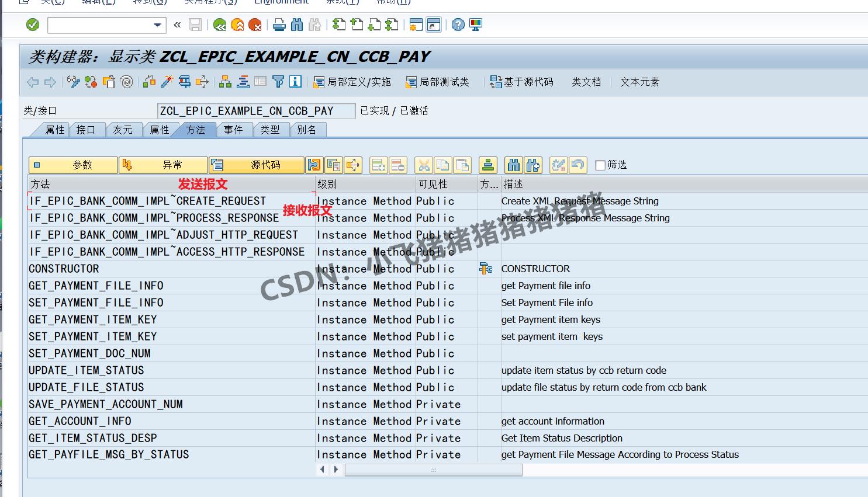This screenshot has height=497, width=868.
Task: Click the Find Next icon
Action: coord(532,165)
